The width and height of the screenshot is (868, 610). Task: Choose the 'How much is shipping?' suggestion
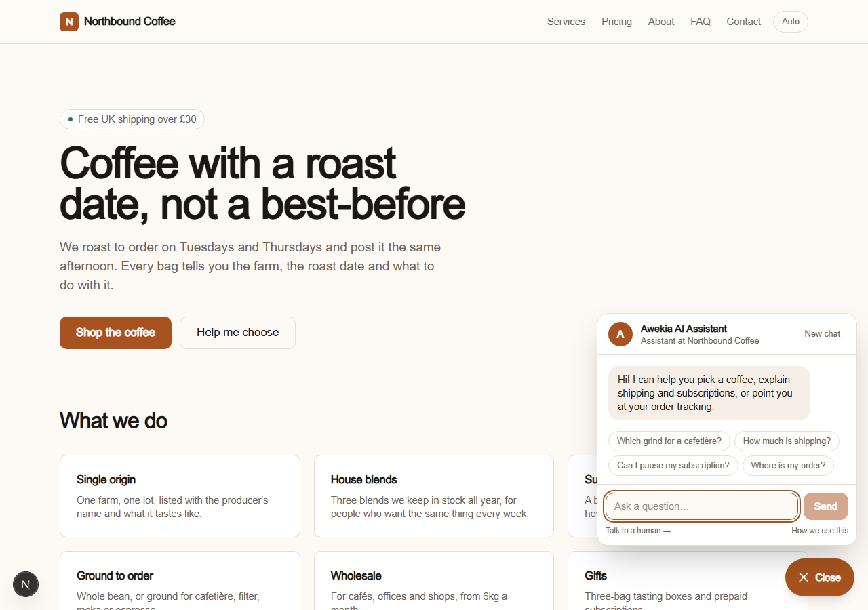pyautogui.click(x=787, y=441)
